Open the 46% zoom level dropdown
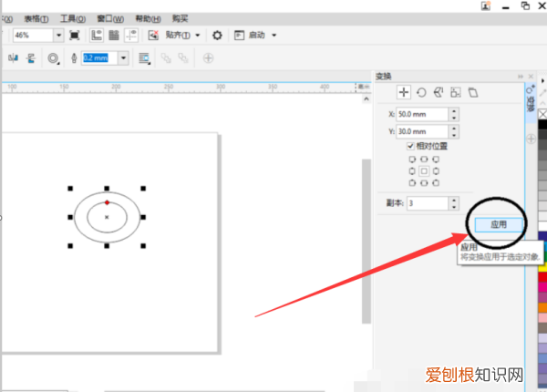547x392 pixels. tap(58, 36)
